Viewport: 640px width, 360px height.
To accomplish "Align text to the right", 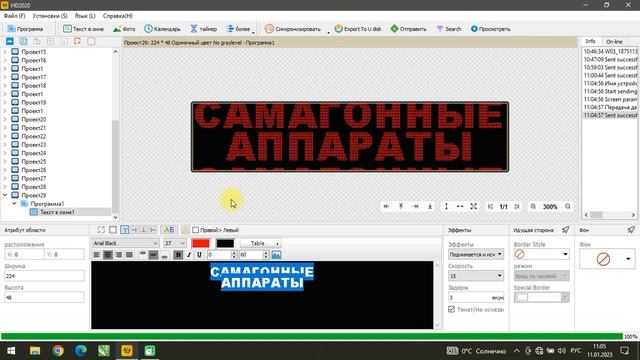I will [x=118, y=255].
